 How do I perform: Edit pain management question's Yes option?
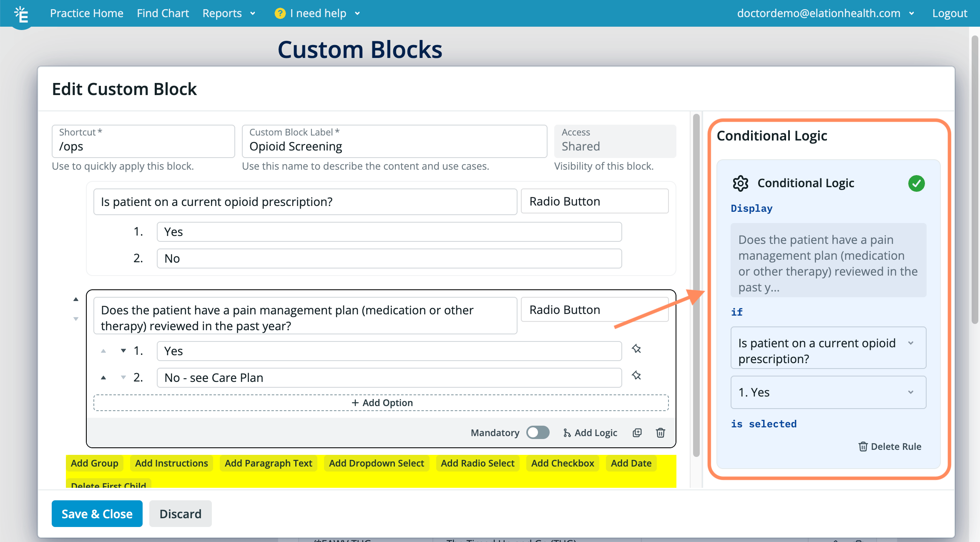[x=389, y=351]
